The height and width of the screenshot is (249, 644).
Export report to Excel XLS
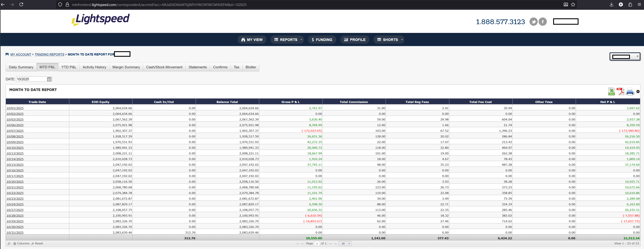tap(611, 92)
